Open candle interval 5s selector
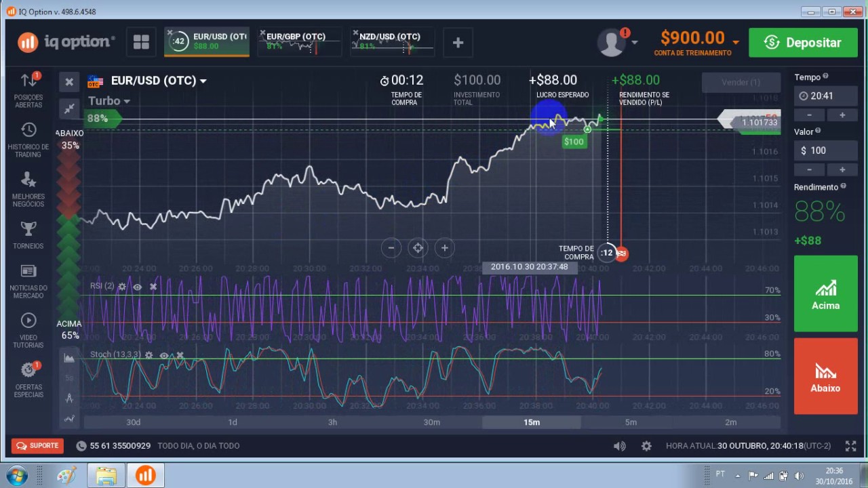The height and width of the screenshot is (488, 868). click(x=69, y=378)
